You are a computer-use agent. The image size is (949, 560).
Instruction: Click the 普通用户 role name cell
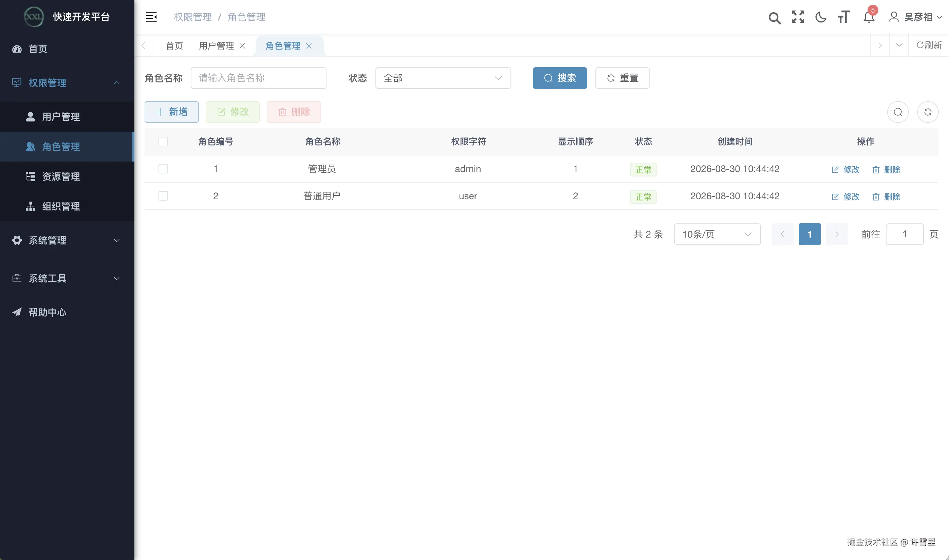click(x=322, y=196)
